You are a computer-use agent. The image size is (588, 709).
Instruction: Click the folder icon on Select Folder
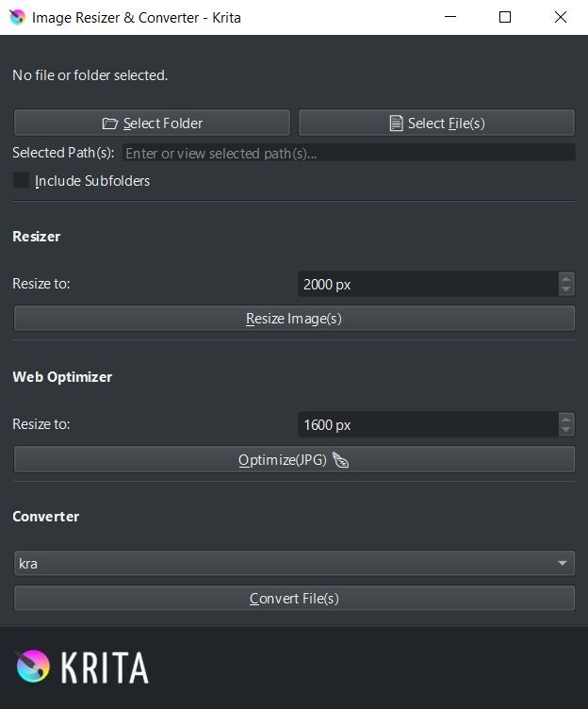tap(110, 124)
